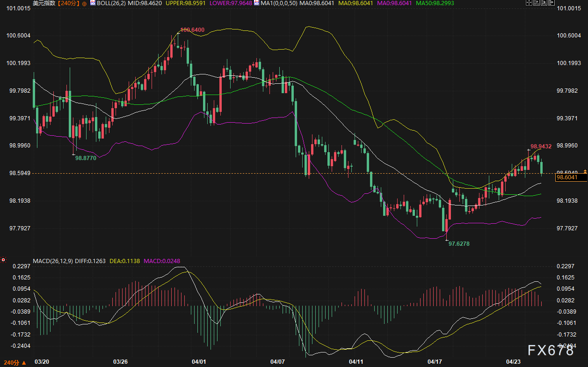Click the BOLL indicator chart icon
The width and height of the screenshot is (588, 367).
point(93,3)
